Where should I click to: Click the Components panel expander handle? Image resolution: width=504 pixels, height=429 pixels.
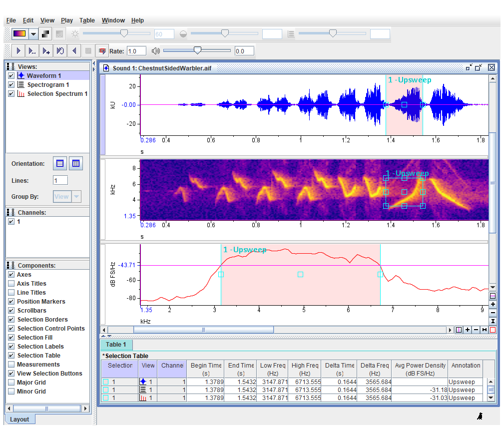click(x=10, y=265)
